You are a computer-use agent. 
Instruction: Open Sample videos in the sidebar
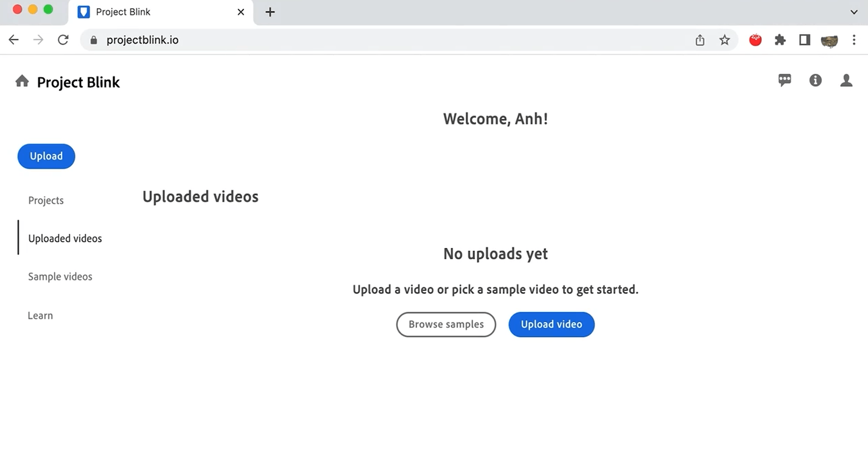tap(60, 276)
